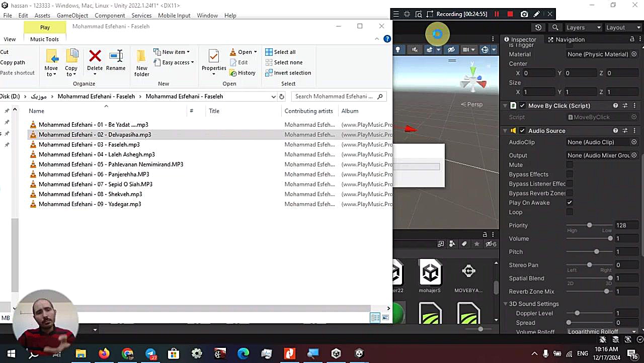The width and height of the screenshot is (644, 363).
Task: Collapse the 3D Sound Settings section
Action: click(x=506, y=304)
